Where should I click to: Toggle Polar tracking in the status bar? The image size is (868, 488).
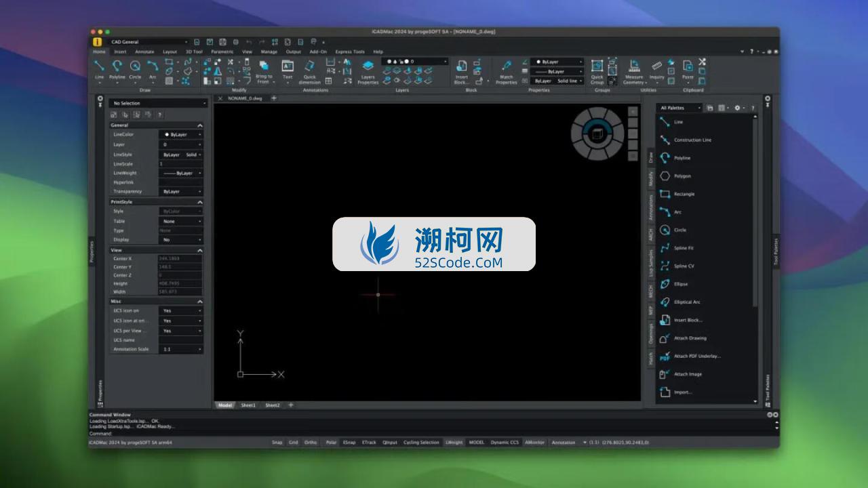coord(331,443)
